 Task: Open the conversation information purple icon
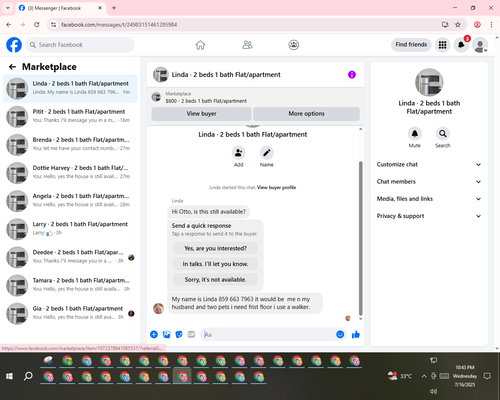pyautogui.click(x=352, y=75)
